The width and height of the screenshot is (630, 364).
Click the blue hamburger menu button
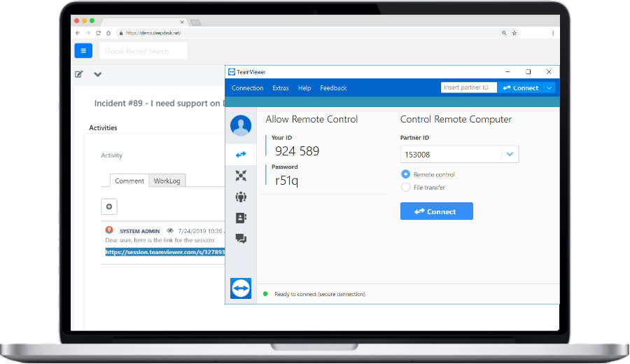[x=83, y=50]
